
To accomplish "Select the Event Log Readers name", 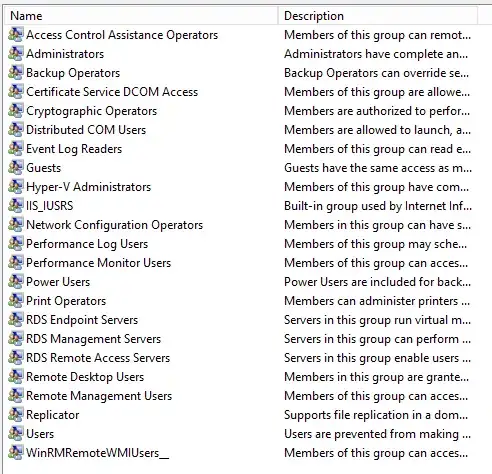I will (74, 149).
